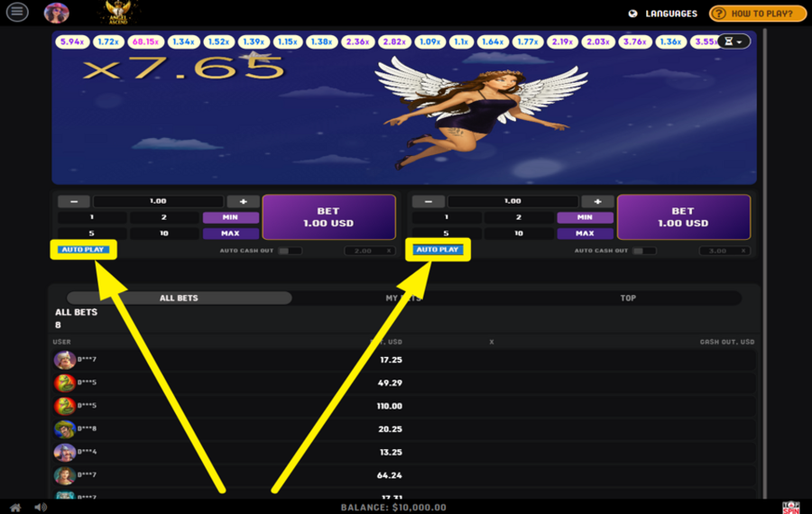Decrease left bet with minus button
Viewport: 812px width, 514px height.
tap(74, 202)
